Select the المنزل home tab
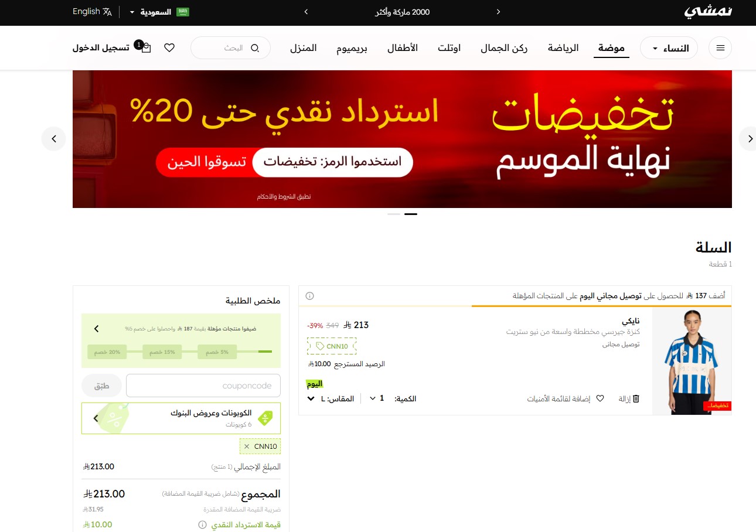The image size is (756, 532). (303, 48)
